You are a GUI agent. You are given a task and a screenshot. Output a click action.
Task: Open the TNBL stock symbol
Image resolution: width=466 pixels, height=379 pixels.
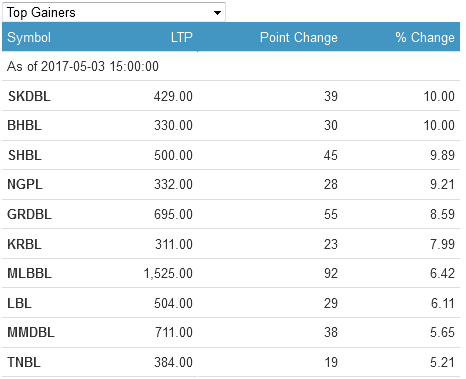click(24, 362)
